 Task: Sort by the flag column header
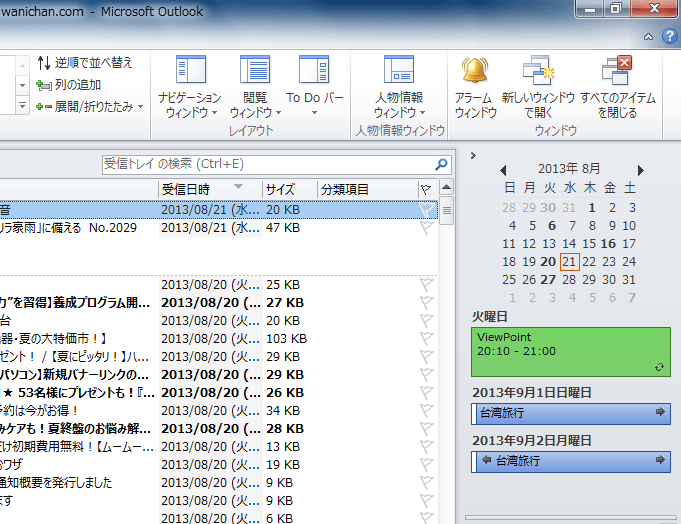tap(426, 189)
